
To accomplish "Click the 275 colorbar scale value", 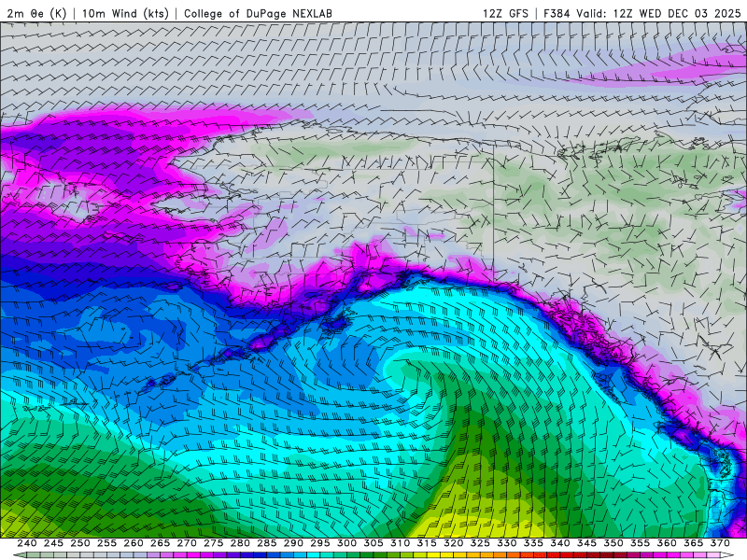I will (214, 543).
